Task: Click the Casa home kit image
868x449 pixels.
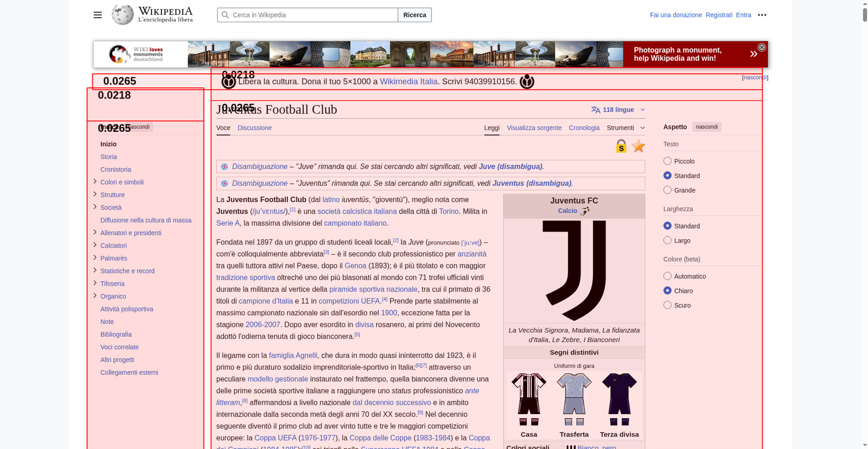Action: [x=529, y=399]
